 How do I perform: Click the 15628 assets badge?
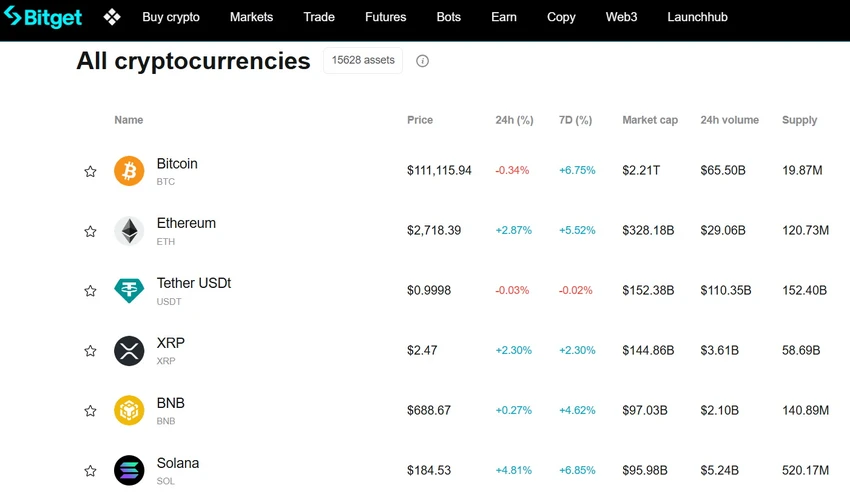363,60
